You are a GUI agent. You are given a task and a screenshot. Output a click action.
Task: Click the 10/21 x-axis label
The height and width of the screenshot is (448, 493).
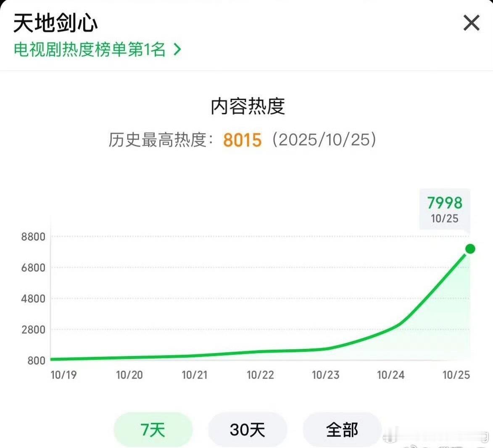(x=195, y=375)
